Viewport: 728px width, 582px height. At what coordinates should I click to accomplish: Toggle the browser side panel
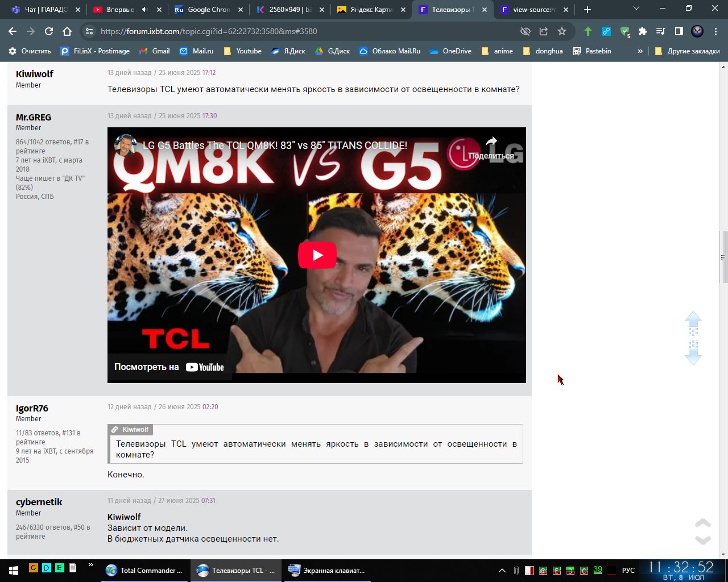(x=679, y=31)
